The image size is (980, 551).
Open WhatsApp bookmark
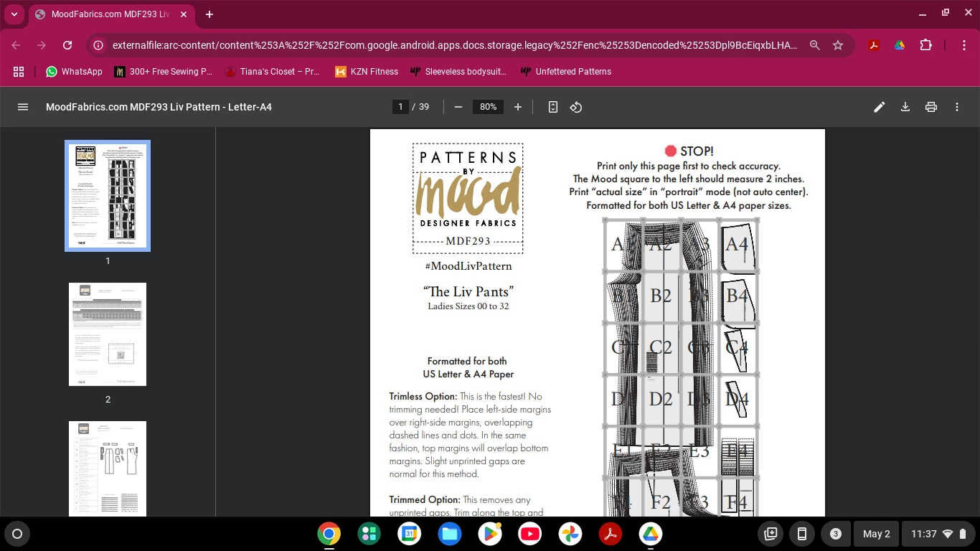74,72
